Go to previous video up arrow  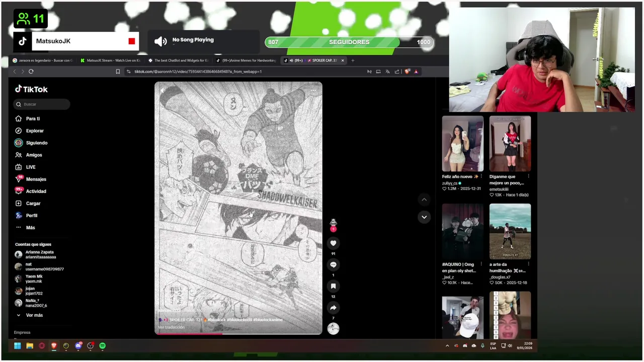(x=424, y=200)
